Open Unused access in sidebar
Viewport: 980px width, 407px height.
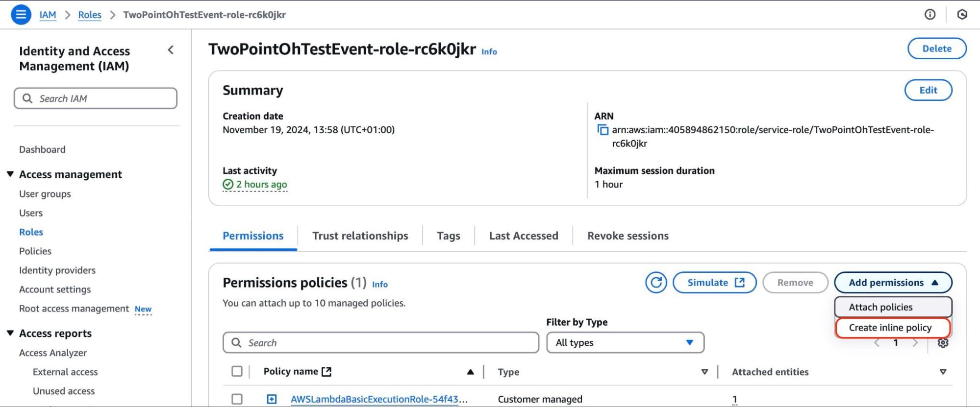[64, 391]
